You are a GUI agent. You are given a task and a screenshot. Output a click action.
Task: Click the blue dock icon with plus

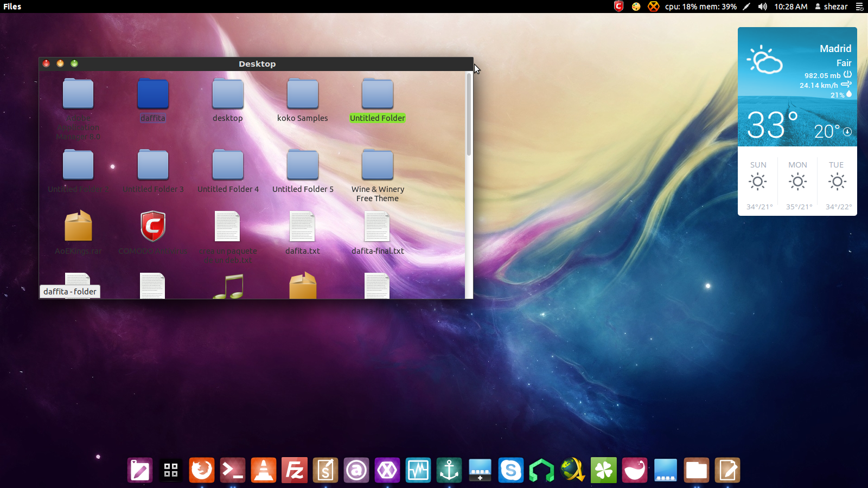[480, 470]
